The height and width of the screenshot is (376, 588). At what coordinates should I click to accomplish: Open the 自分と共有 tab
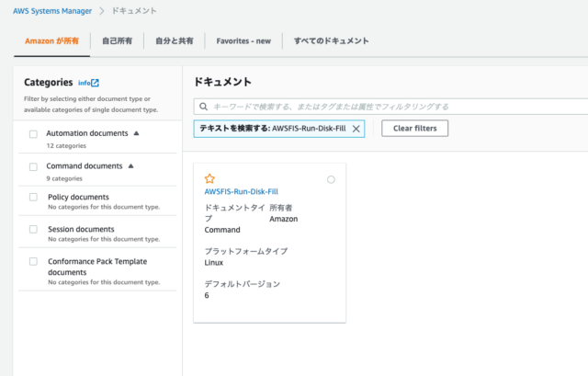click(175, 40)
